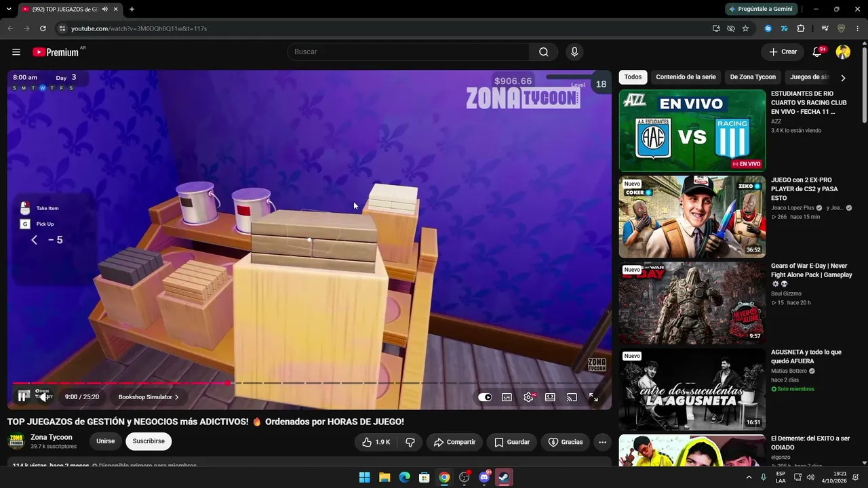Open the YouTube guide hamburger menu
The width and height of the screenshot is (868, 488).
coord(16,52)
